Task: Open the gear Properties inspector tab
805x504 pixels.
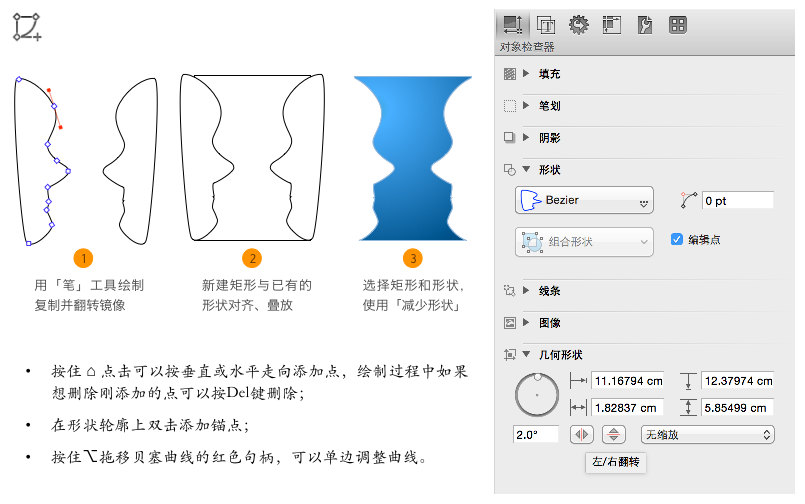Action: pyautogui.click(x=579, y=25)
